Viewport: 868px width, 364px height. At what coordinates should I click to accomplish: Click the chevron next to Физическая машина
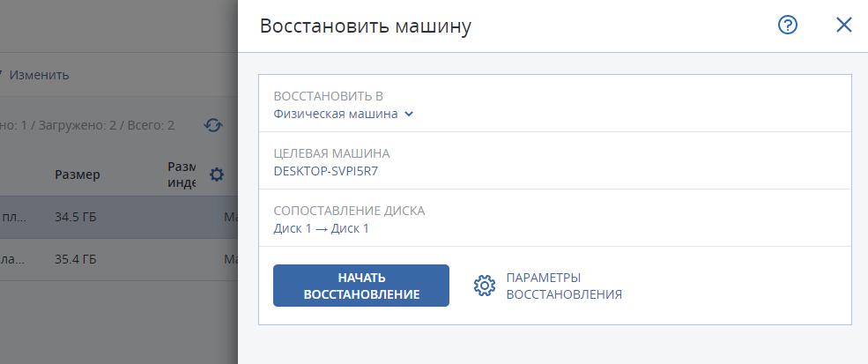tap(409, 114)
